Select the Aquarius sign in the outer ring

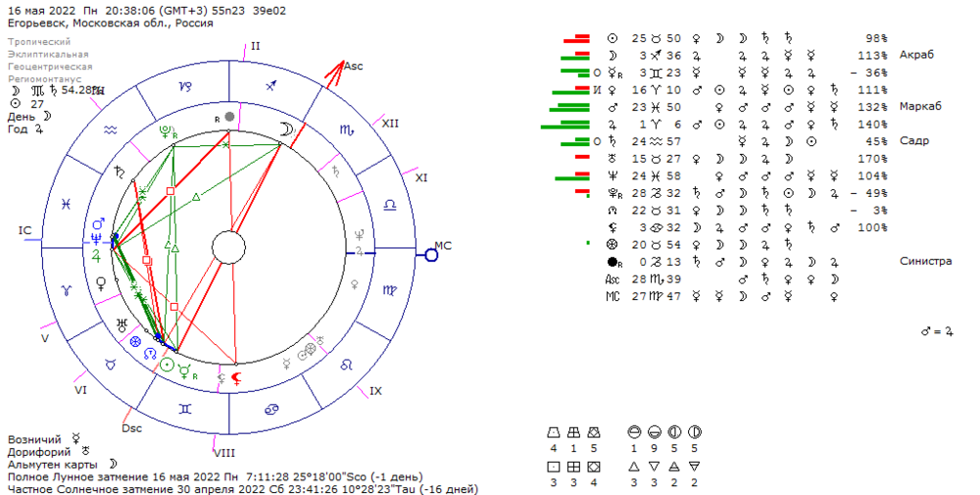click(x=110, y=130)
